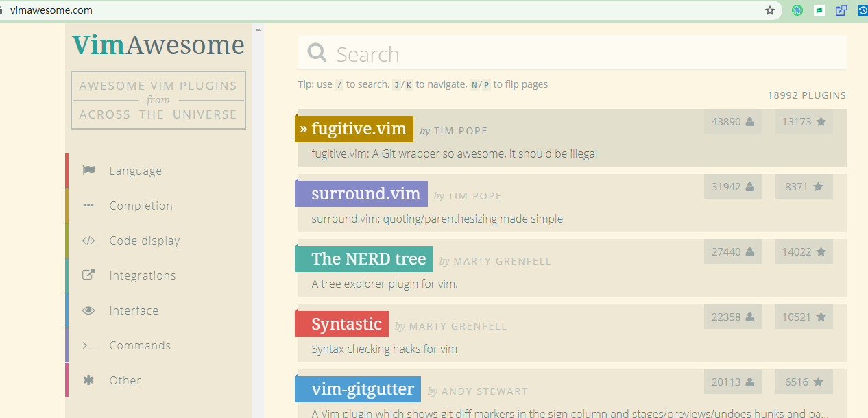Bookmark this page with the star icon
The width and height of the screenshot is (868, 418).
[770, 10]
